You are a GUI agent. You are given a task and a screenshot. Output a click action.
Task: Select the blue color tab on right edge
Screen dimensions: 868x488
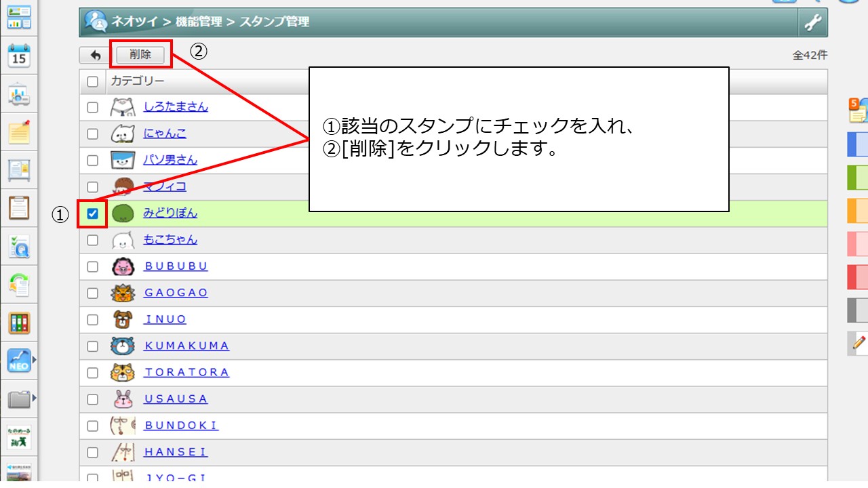(x=858, y=144)
